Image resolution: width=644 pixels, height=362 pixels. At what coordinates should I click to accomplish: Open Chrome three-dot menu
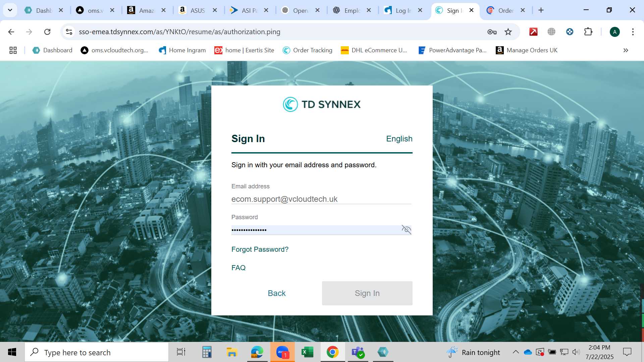[633, 32]
